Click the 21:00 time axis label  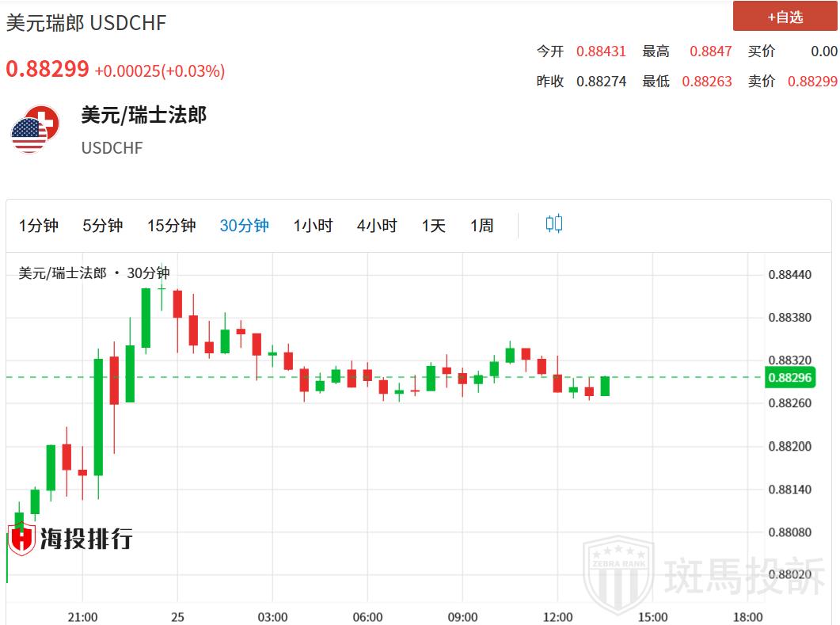82,617
